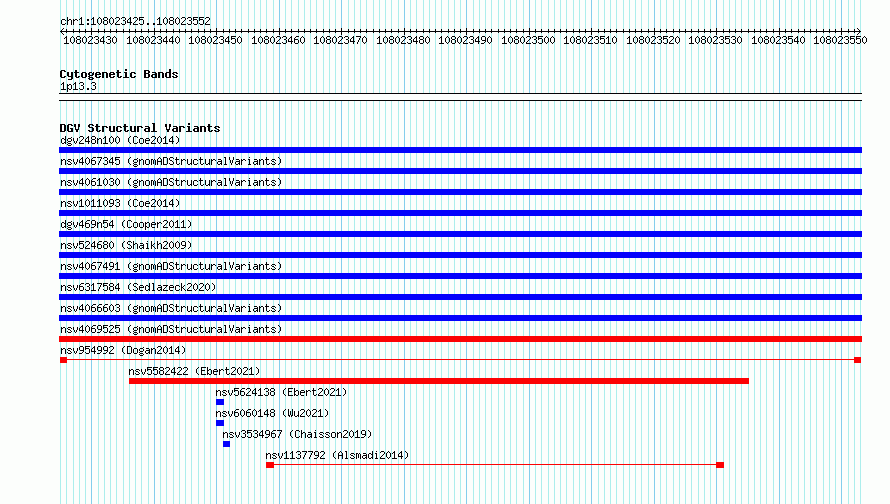Viewport: 890px width, 504px height.
Task: Select the full-width red bar under nsv4069525
Action: (460, 339)
